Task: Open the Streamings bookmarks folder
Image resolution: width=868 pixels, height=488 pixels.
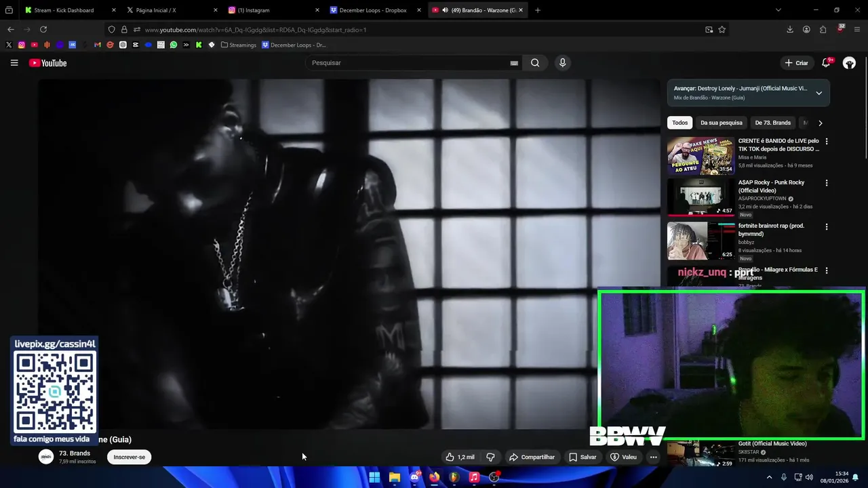Action: click(x=239, y=45)
